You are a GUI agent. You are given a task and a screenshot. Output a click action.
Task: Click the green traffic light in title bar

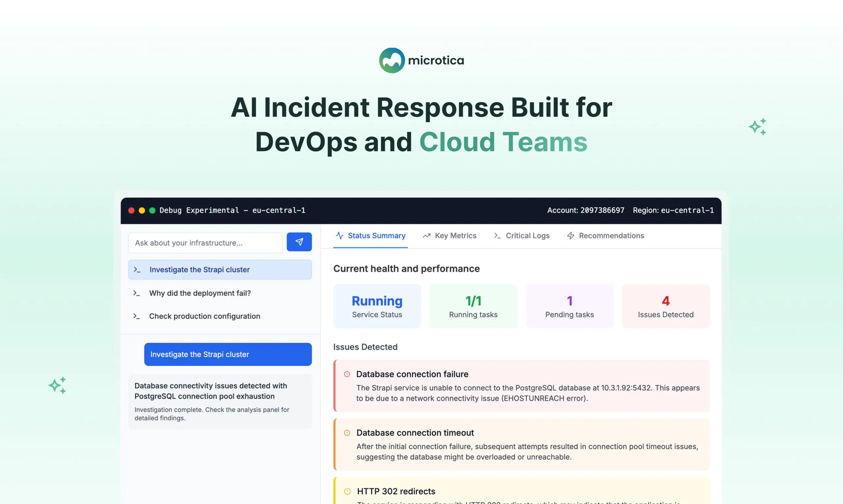(x=152, y=210)
